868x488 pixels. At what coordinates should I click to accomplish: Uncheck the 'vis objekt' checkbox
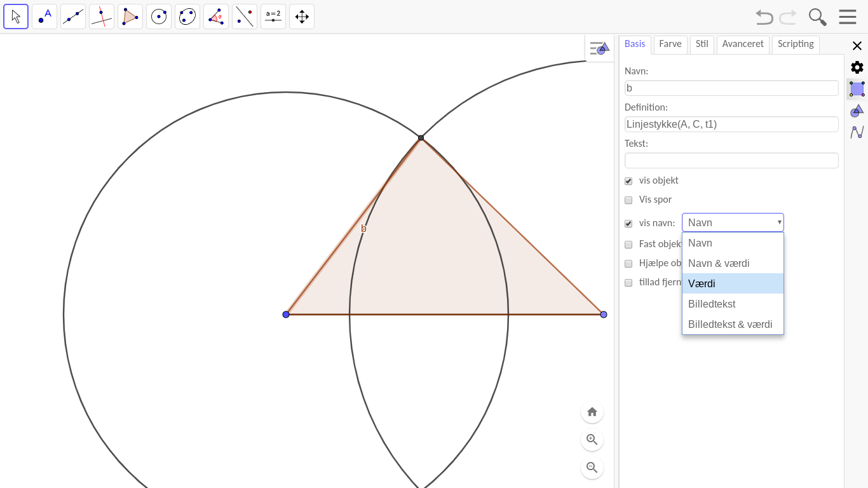tap(628, 181)
